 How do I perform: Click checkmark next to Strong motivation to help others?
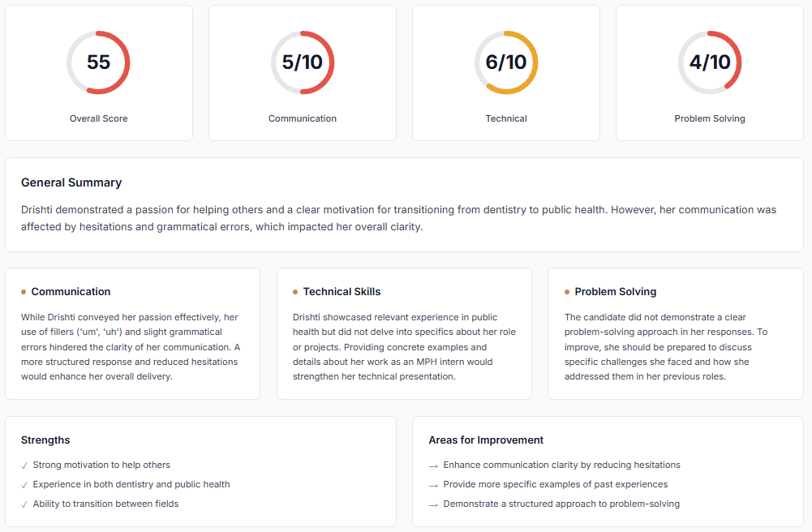[x=24, y=466]
